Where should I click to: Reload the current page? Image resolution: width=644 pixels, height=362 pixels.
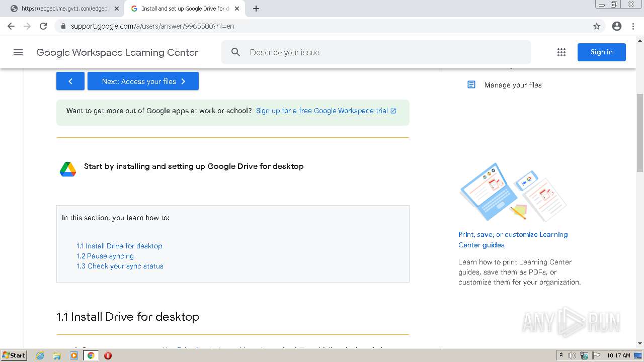click(43, 26)
